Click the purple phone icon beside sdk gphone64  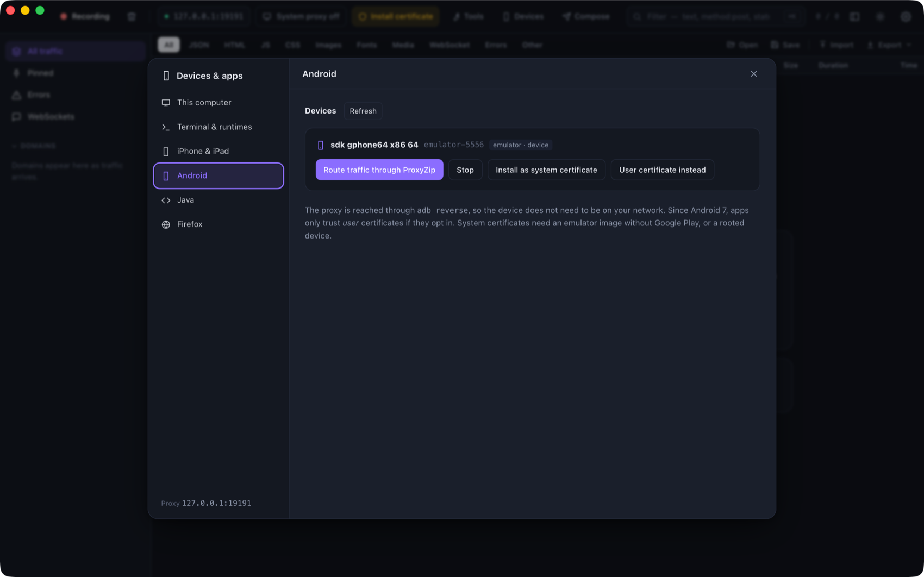coord(320,145)
